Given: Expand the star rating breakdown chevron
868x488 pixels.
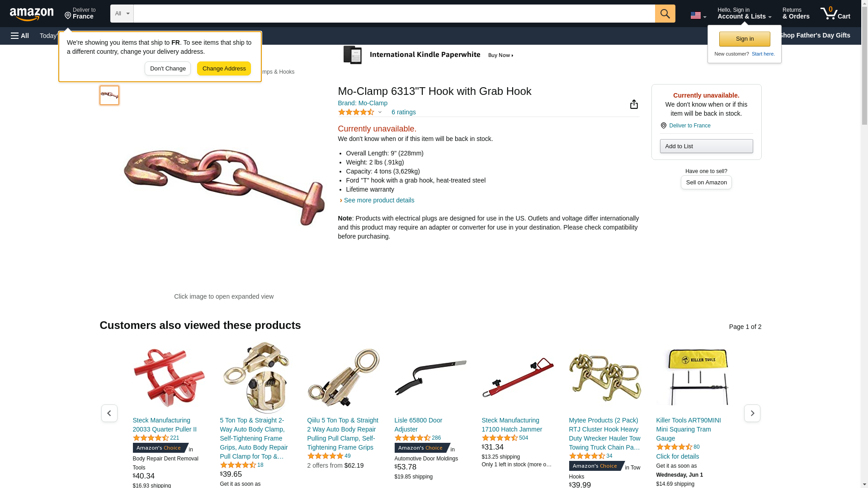Looking at the screenshot, I should pyautogui.click(x=380, y=112).
